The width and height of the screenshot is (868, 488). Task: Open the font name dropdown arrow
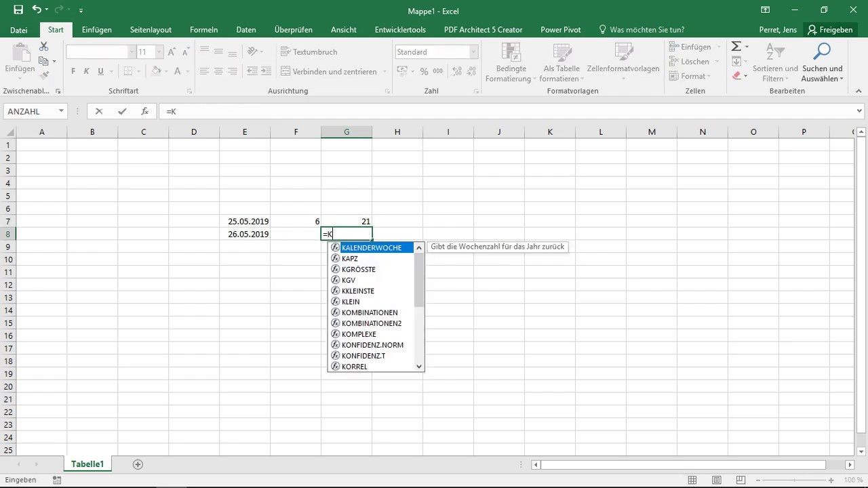click(x=132, y=52)
